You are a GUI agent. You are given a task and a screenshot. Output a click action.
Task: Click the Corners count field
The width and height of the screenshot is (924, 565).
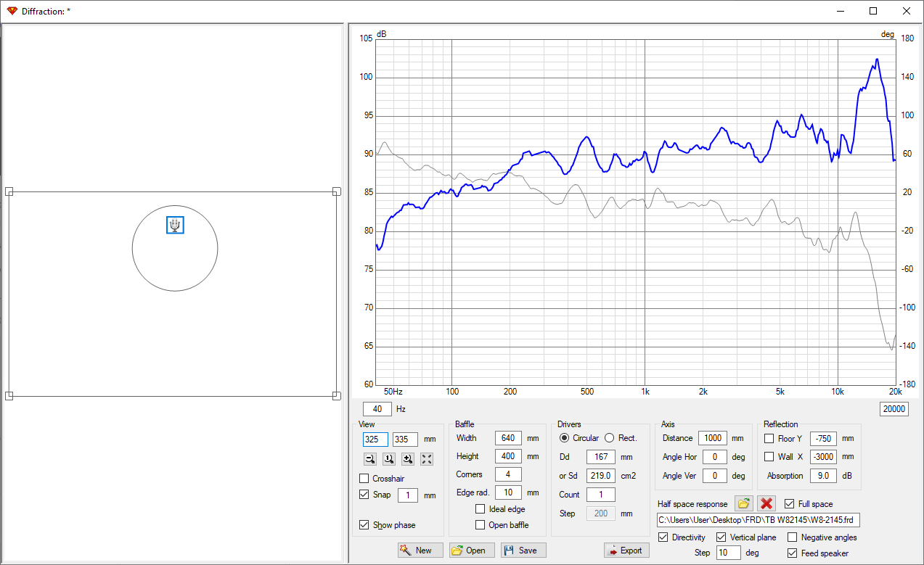point(508,474)
